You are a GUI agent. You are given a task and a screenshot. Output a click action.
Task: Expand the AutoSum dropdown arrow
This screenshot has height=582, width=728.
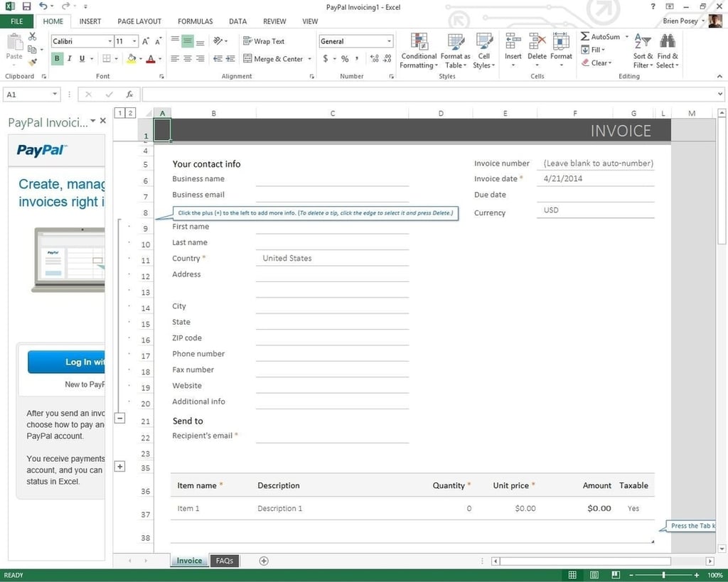(x=627, y=37)
